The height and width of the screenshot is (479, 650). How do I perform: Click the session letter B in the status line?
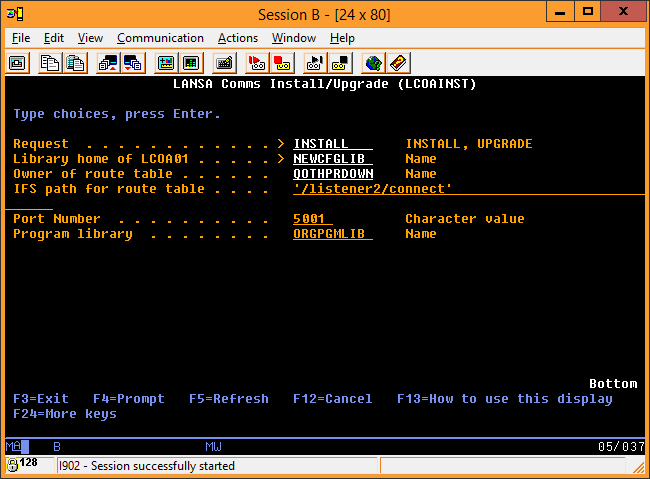click(x=57, y=447)
